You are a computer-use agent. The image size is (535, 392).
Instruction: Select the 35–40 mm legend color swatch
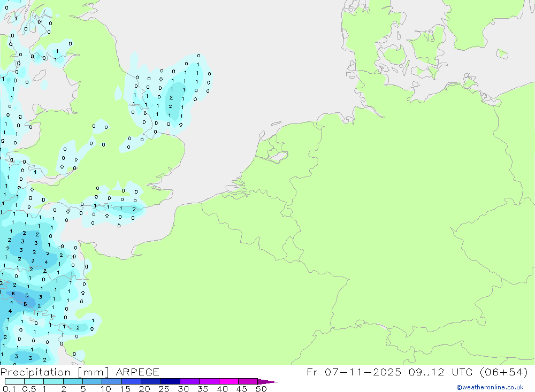tap(209, 381)
